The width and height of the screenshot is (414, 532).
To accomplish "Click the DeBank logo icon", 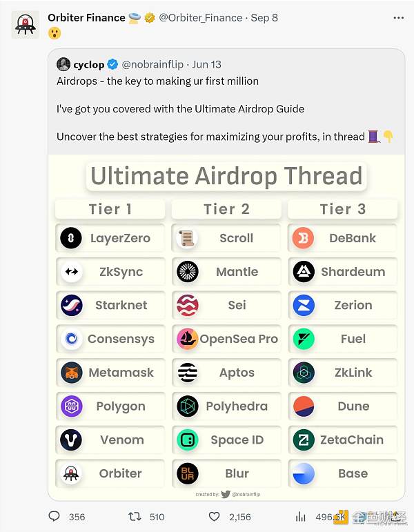I will 304,238.
